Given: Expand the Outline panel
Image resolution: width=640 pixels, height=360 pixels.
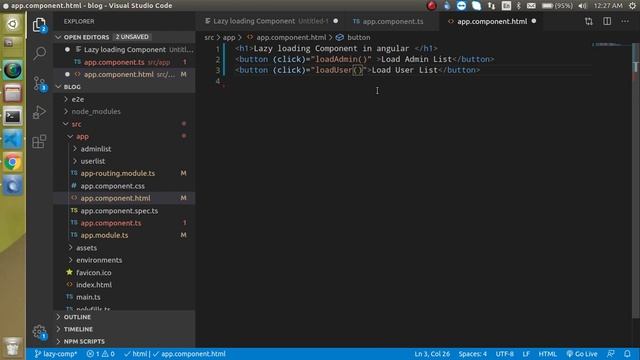Looking at the screenshot, I should click(124, 317).
